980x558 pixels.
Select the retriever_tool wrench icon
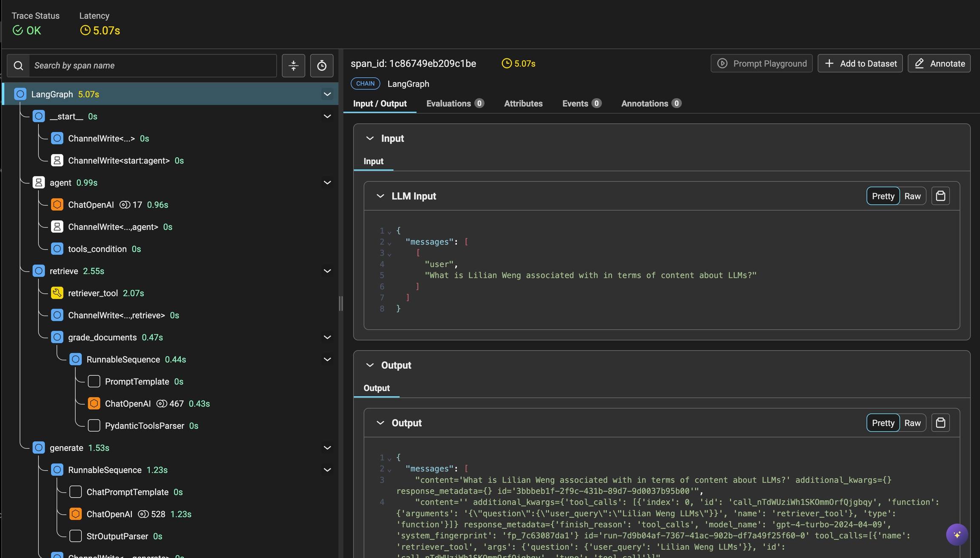pyautogui.click(x=57, y=293)
